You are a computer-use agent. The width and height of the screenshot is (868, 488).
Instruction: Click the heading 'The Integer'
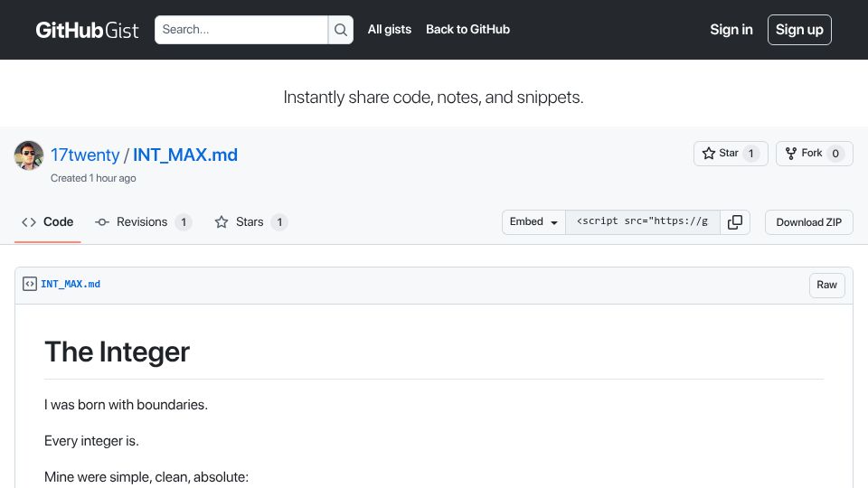(x=117, y=352)
